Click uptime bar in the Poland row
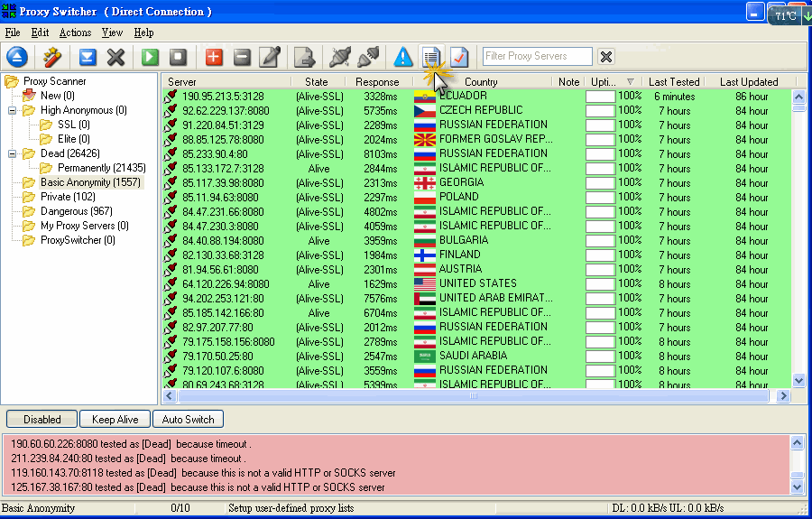812x519 pixels. pos(600,198)
